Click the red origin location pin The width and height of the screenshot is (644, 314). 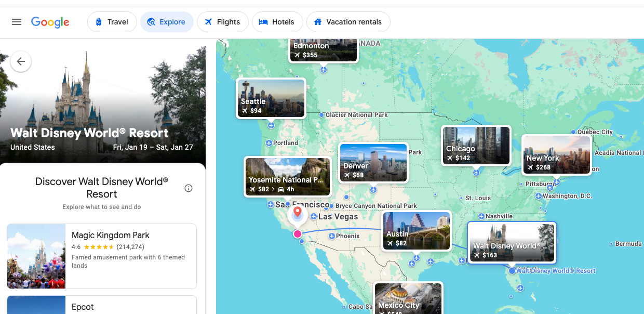pos(298,213)
